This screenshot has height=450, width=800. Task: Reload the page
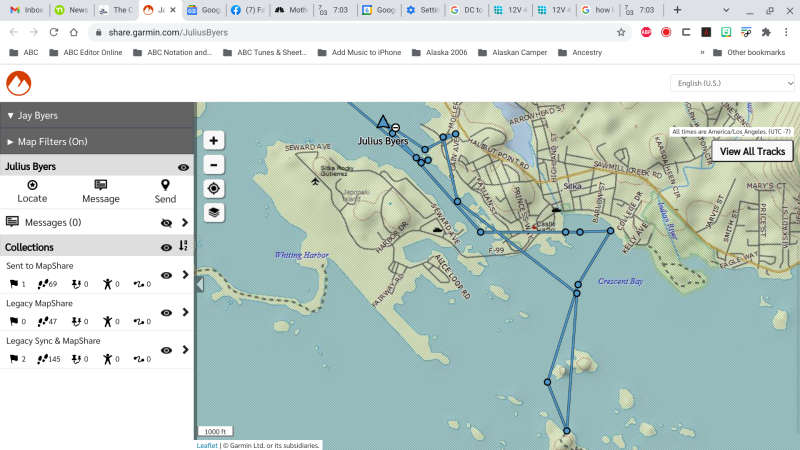pyautogui.click(x=54, y=32)
